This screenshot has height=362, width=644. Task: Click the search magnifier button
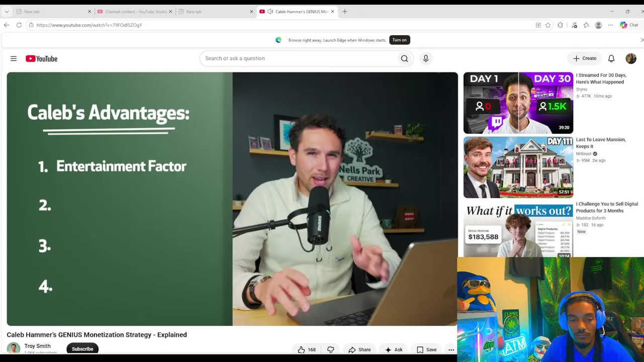(x=405, y=58)
